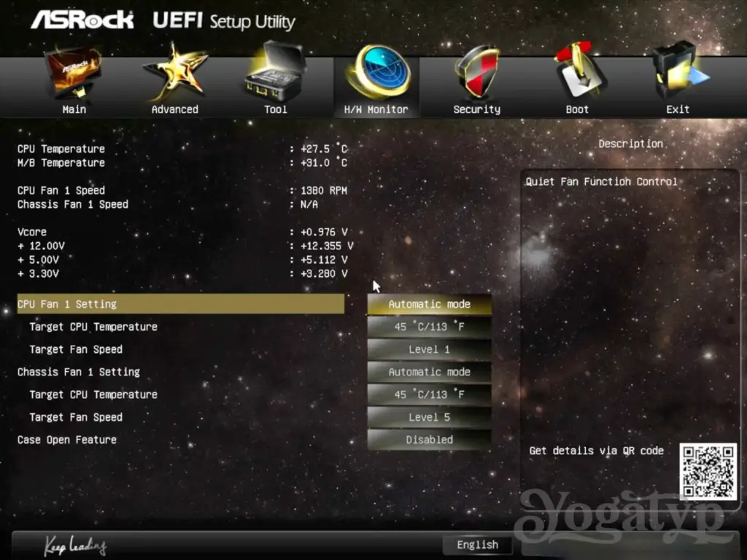747x560 pixels.
Task: Select the H/W Monitor tab label
Action: click(x=376, y=109)
